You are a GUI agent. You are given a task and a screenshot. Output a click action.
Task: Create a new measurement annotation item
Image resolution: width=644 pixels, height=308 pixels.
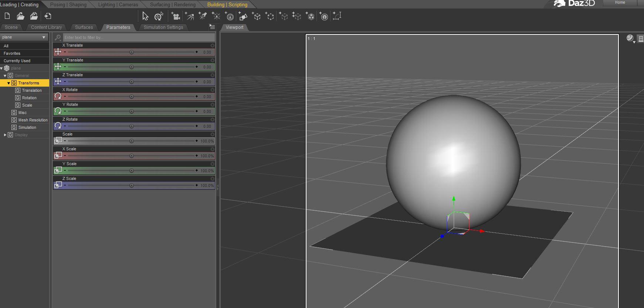(337, 16)
